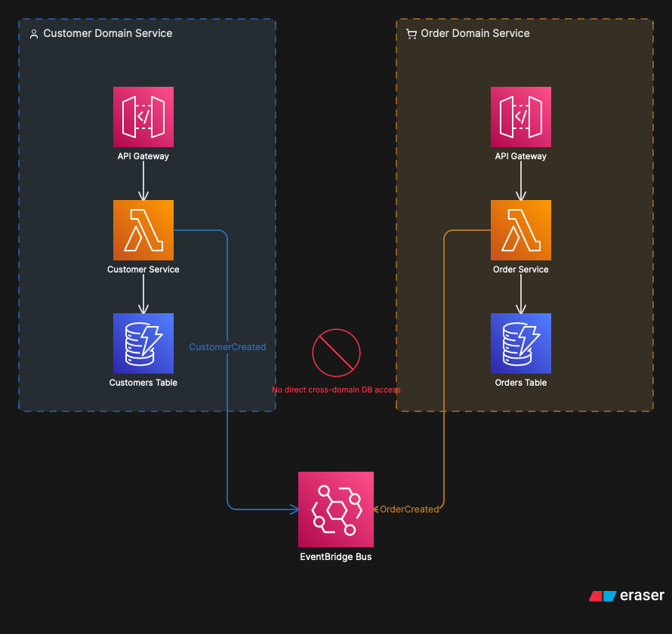The image size is (672, 634).
Task: Click the Customers Table label text
Action: [143, 383]
